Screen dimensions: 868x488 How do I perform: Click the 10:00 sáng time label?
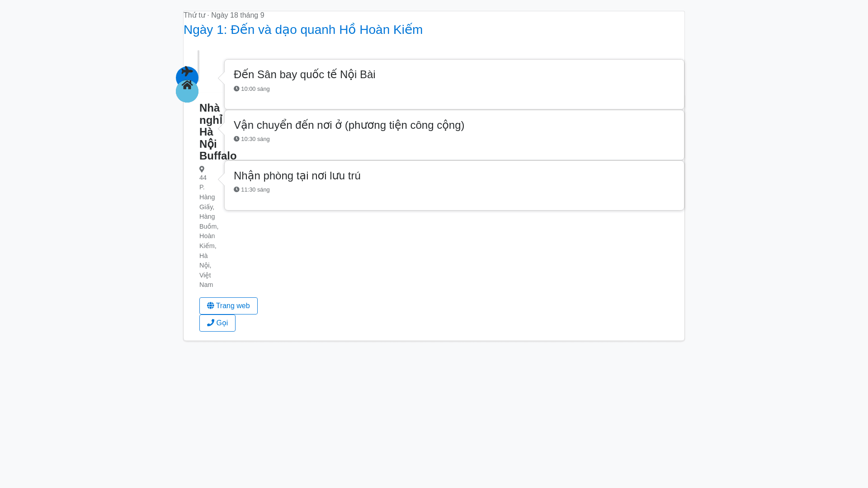tap(255, 89)
